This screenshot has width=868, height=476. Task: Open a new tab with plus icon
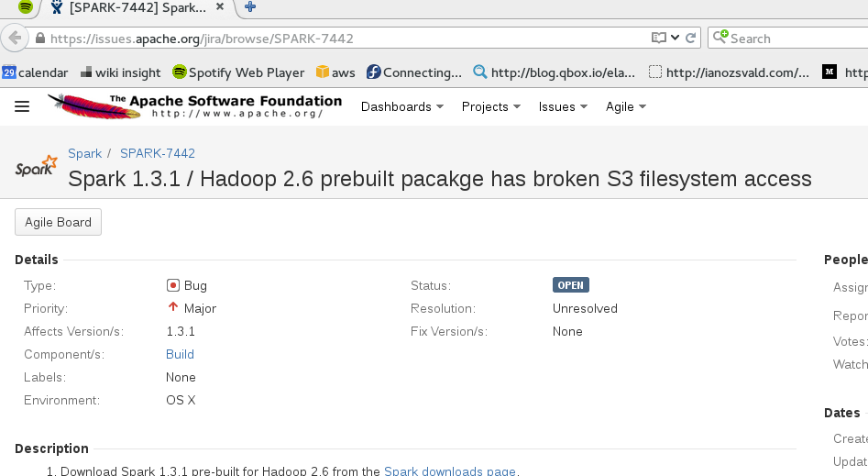tap(250, 8)
